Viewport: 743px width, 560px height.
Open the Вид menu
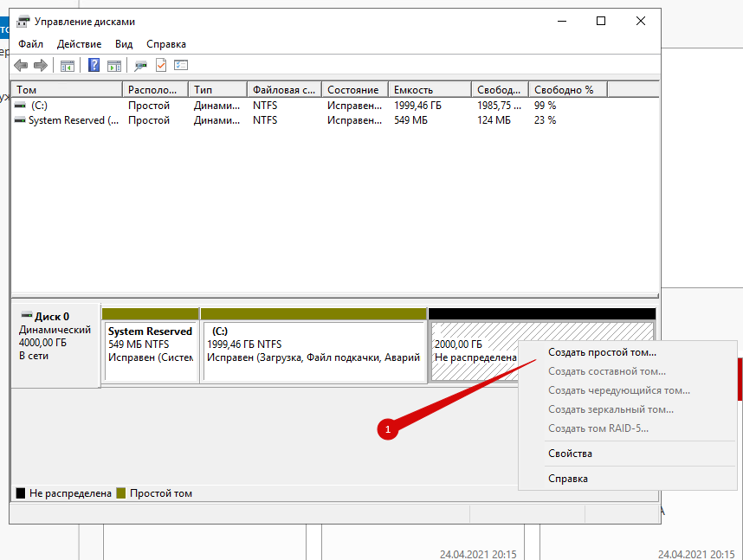click(x=124, y=43)
